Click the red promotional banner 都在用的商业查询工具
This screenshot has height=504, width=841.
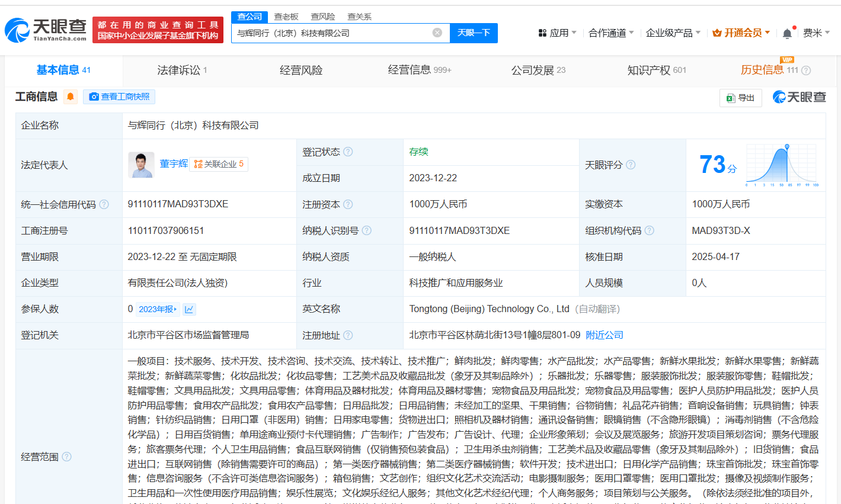(158, 30)
